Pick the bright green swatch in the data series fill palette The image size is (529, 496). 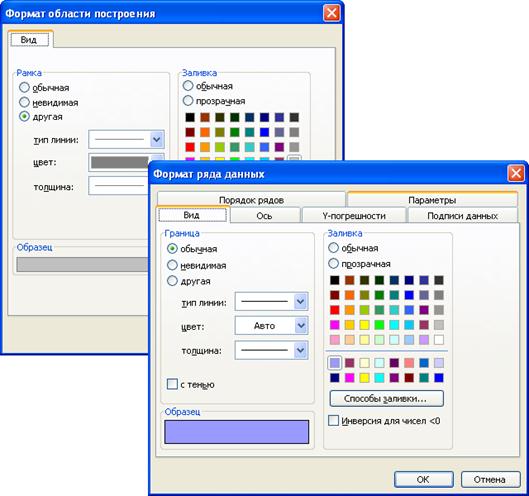[379, 325]
